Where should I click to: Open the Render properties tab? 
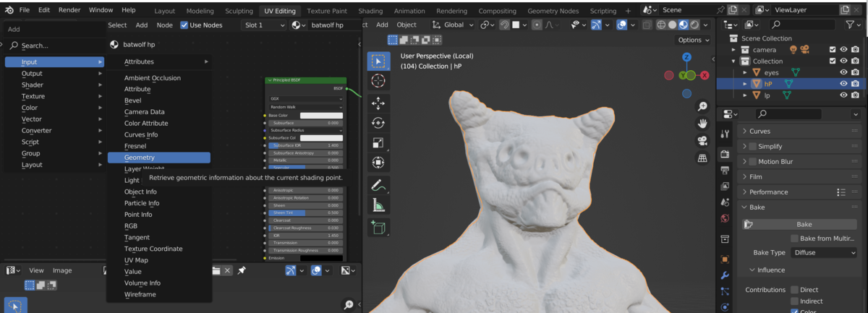click(726, 153)
